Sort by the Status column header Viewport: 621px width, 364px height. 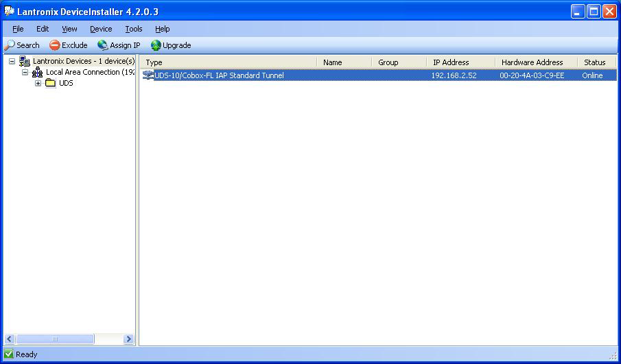(597, 62)
